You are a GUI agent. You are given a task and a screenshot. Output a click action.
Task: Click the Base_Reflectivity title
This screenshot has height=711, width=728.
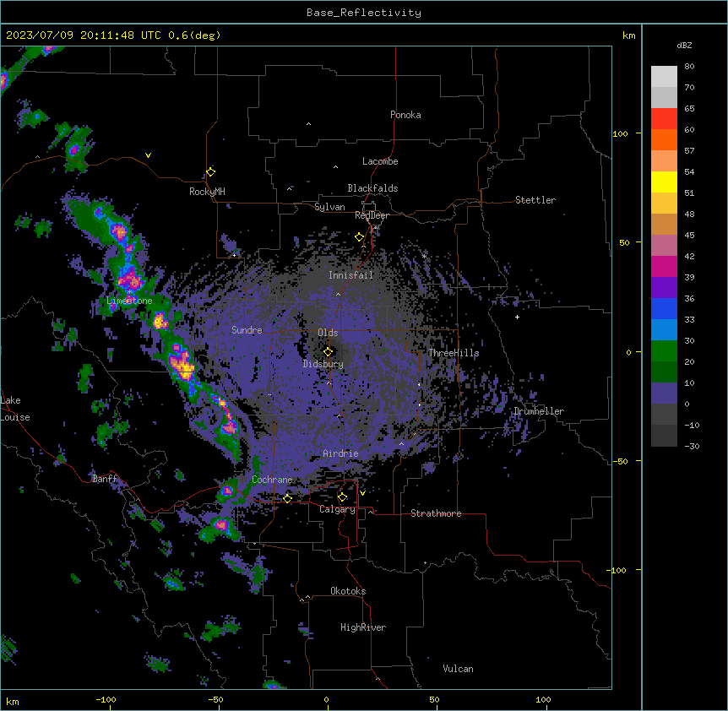point(364,13)
